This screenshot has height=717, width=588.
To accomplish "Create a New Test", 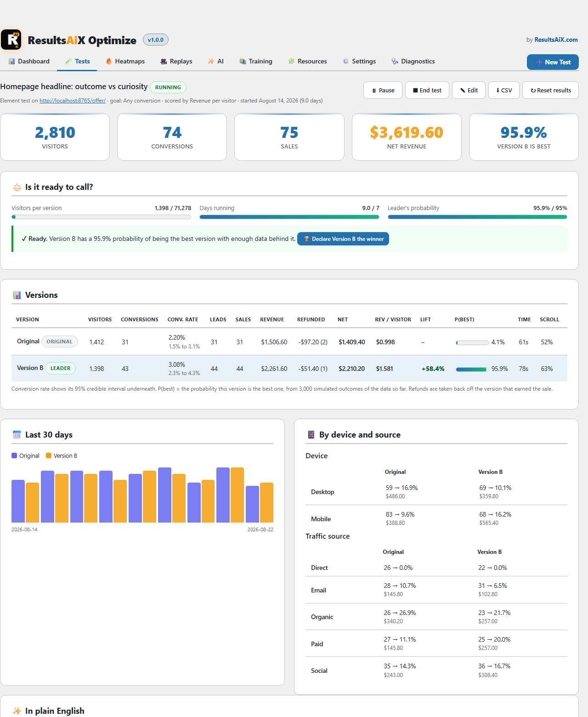I will click(553, 62).
